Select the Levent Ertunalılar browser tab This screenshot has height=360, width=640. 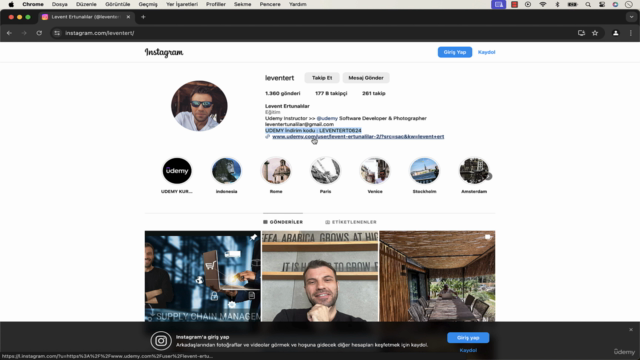click(86, 17)
